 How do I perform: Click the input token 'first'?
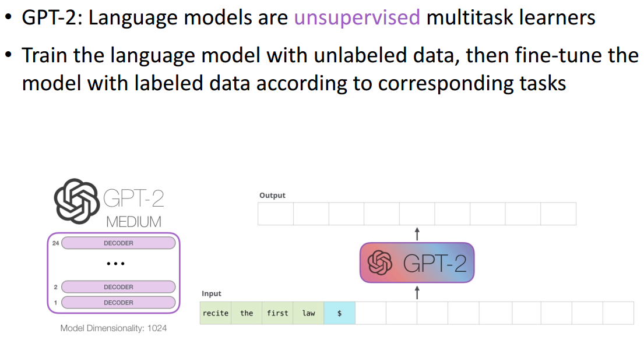tap(277, 313)
